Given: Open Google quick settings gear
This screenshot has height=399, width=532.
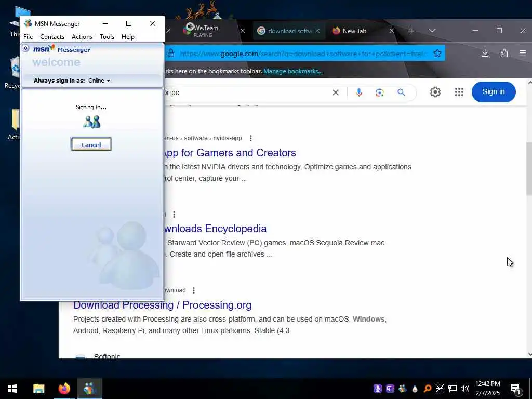Looking at the screenshot, I should [435, 92].
